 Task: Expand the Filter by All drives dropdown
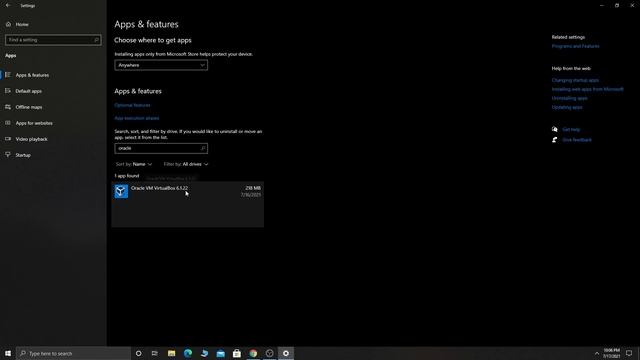point(186,164)
